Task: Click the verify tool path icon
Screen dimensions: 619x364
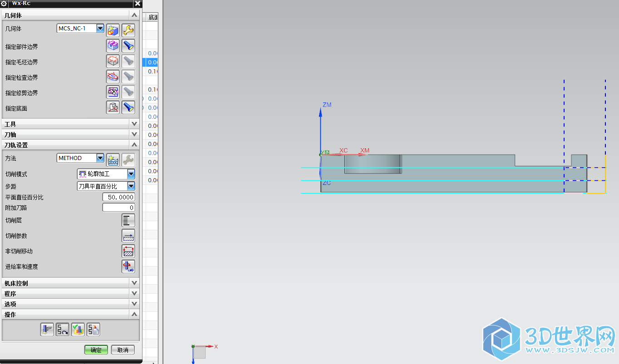Action: click(78, 330)
